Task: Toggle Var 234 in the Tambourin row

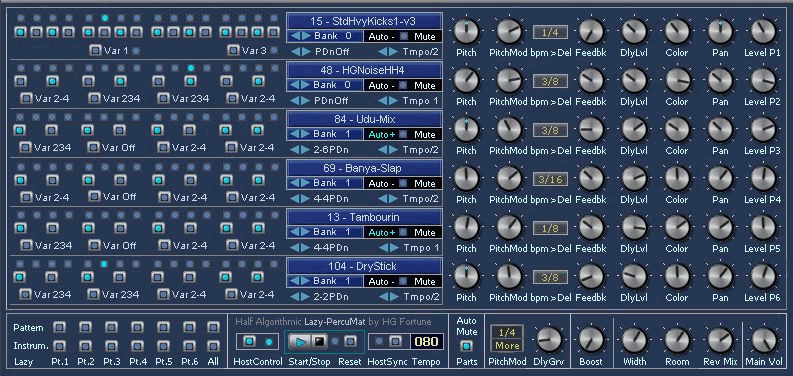Action: pyautogui.click(x=25, y=245)
